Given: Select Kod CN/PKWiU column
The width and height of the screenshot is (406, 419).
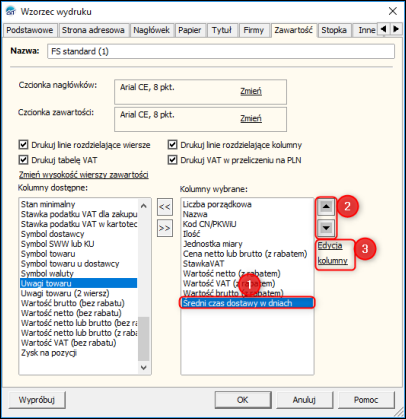Looking at the screenshot, I should (x=247, y=224).
